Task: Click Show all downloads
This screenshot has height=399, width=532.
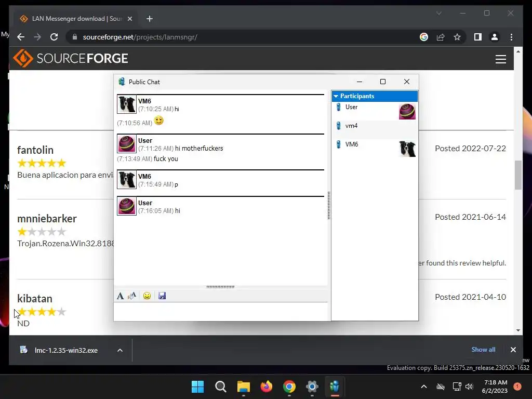Action: [483, 350]
